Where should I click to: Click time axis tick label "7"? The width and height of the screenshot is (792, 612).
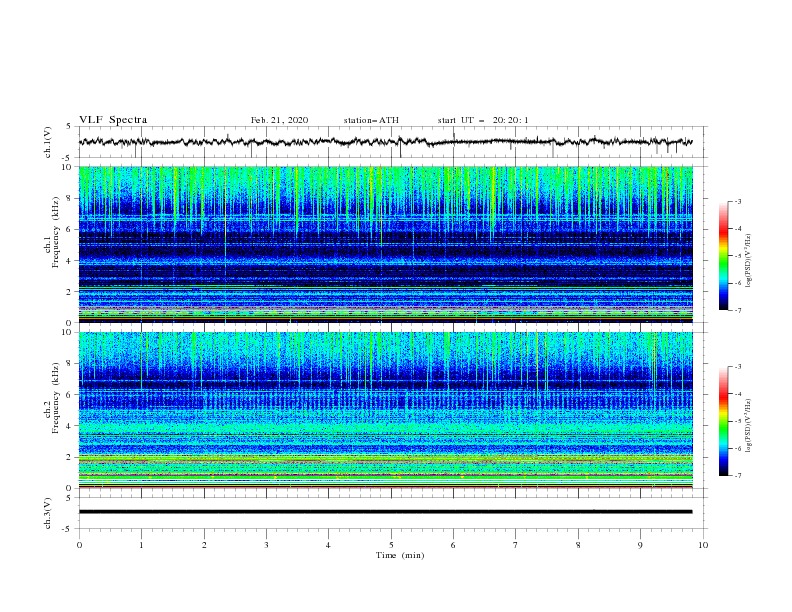coord(516,545)
